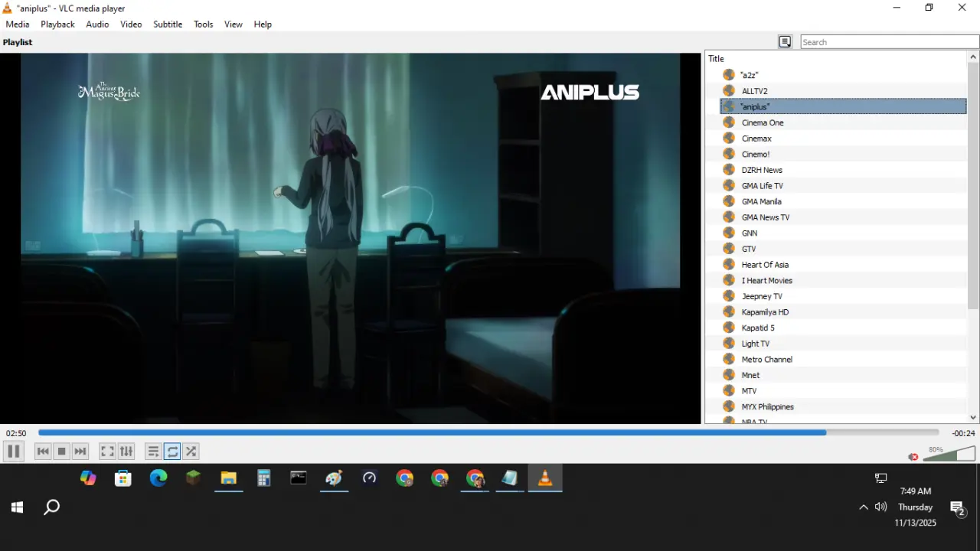Open the Media menu
This screenshot has height=551, width=980.
pyautogui.click(x=18, y=24)
